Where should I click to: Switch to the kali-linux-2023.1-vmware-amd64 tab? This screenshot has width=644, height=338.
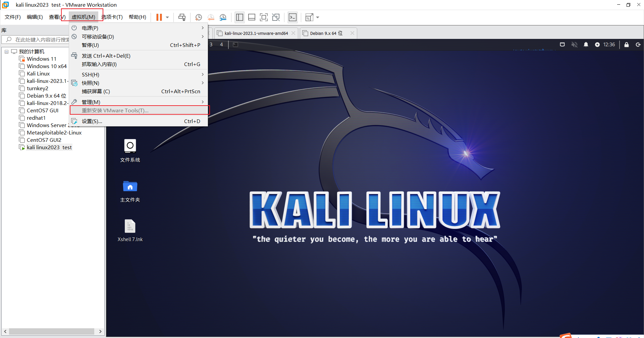pos(256,33)
